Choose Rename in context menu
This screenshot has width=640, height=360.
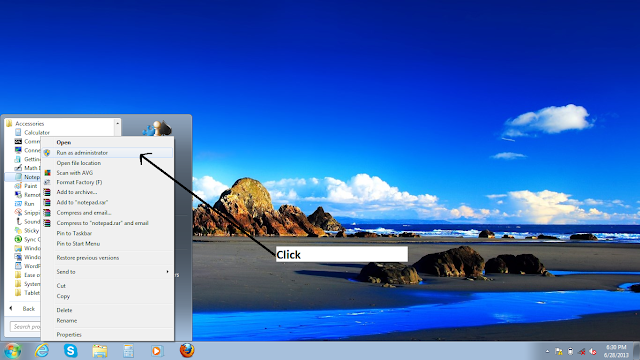coord(67,320)
